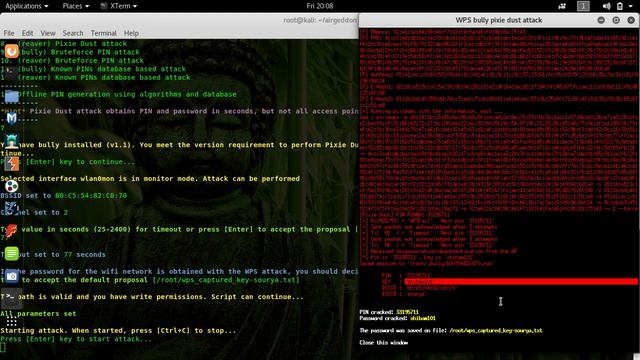Screen dimensions: 640x360
Task: Click '(bully) Known PINs database' option line
Action: (102, 69)
